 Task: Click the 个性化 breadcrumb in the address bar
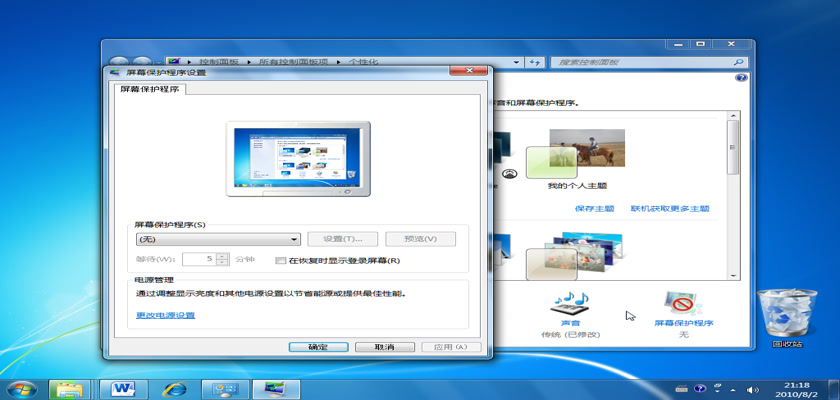(x=366, y=62)
